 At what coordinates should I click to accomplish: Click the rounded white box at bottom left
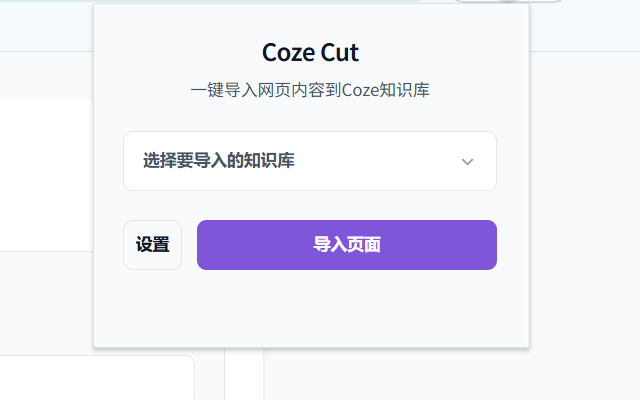(97, 378)
